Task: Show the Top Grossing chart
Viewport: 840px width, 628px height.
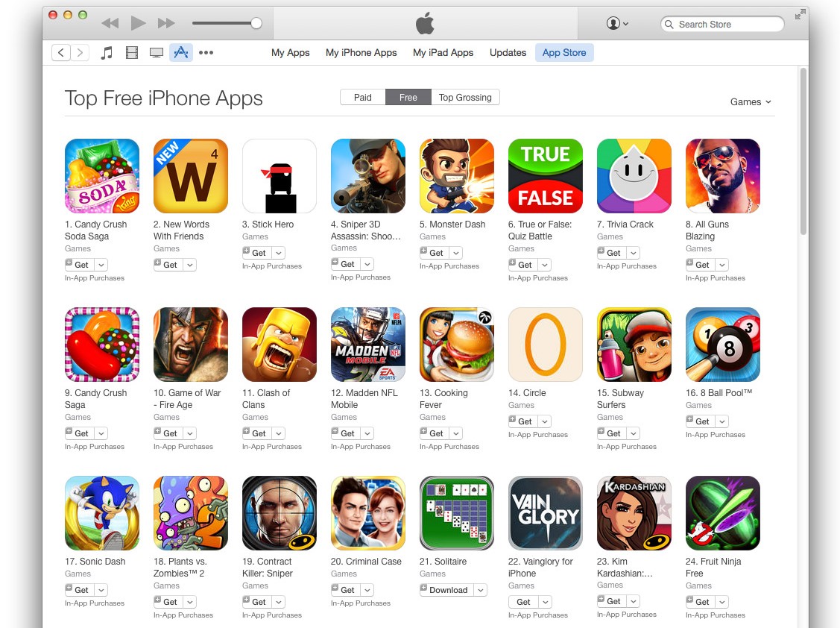Action: [x=465, y=97]
